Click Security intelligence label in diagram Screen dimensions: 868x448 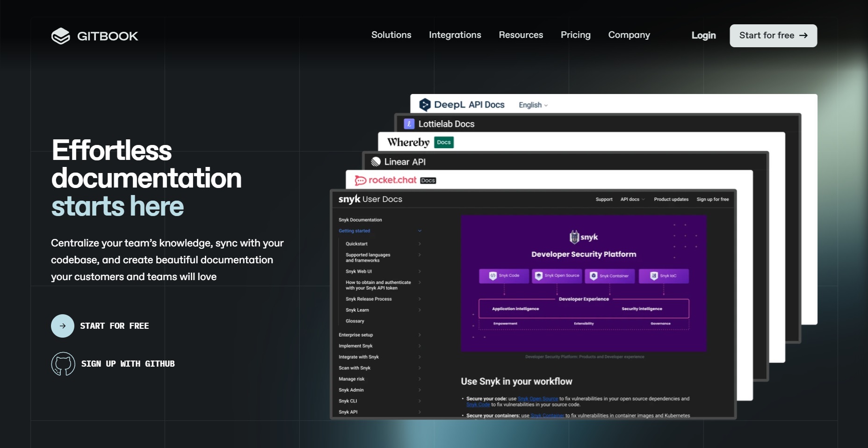click(x=642, y=309)
